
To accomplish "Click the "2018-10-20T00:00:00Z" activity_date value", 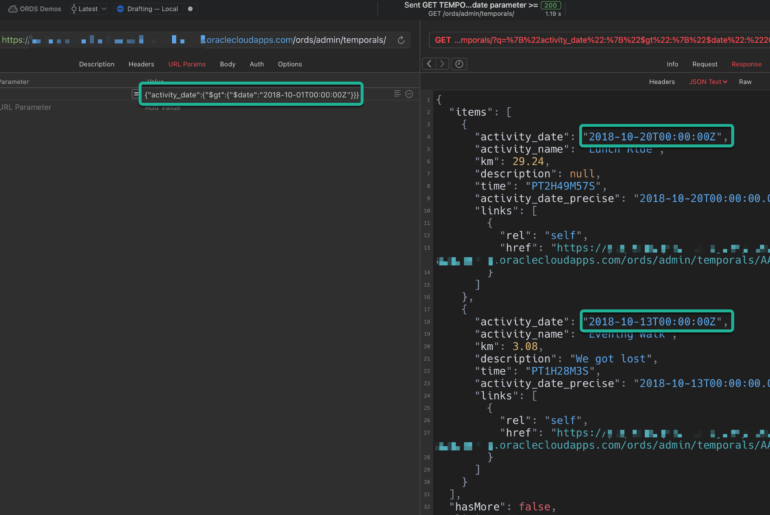I will pos(652,137).
